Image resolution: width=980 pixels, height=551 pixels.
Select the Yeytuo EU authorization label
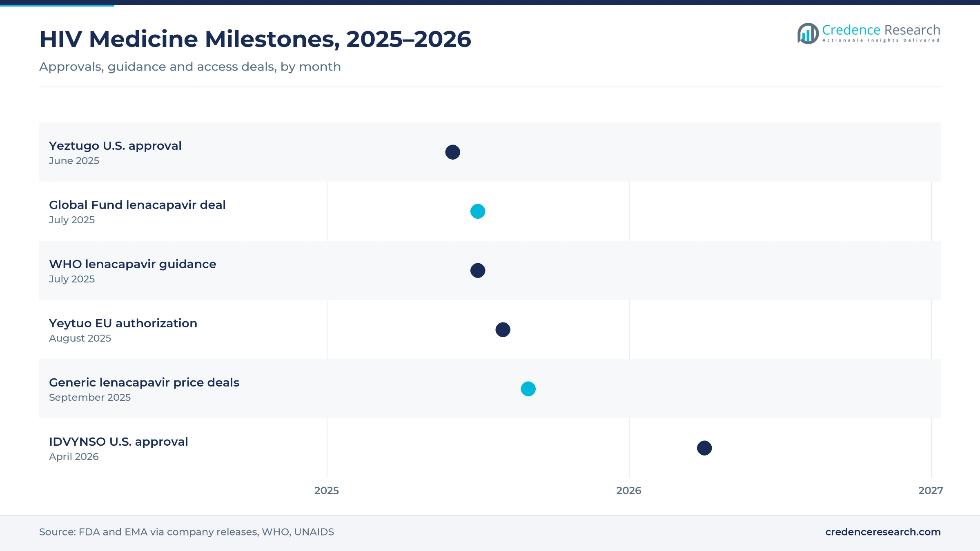[123, 323]
